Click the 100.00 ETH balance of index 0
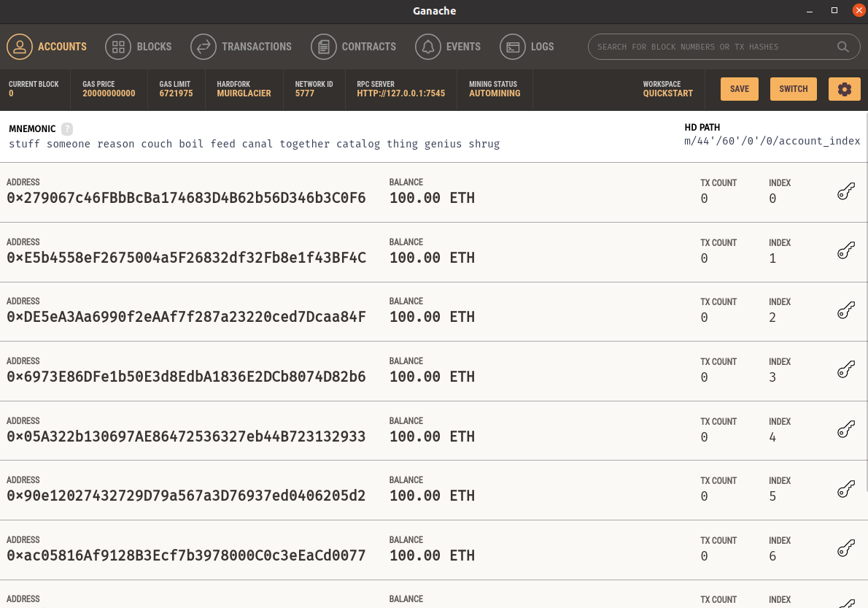 (432, 198)
